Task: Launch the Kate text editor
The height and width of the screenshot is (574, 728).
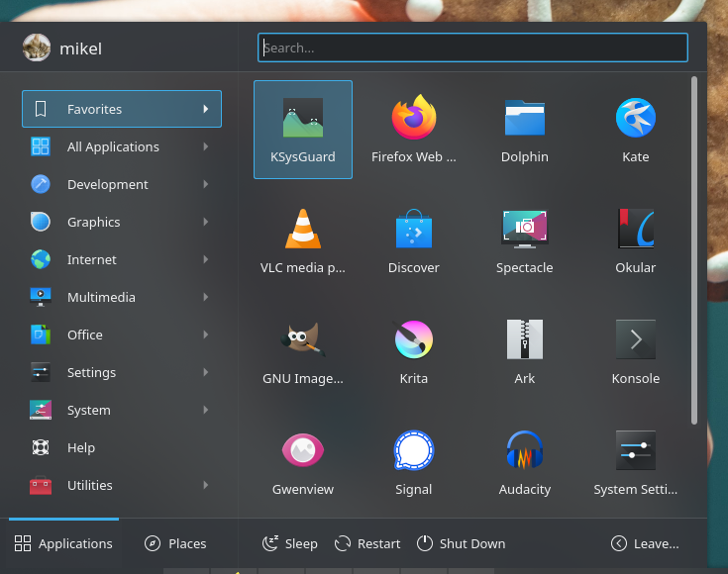Action: click(x=635, y=129)
